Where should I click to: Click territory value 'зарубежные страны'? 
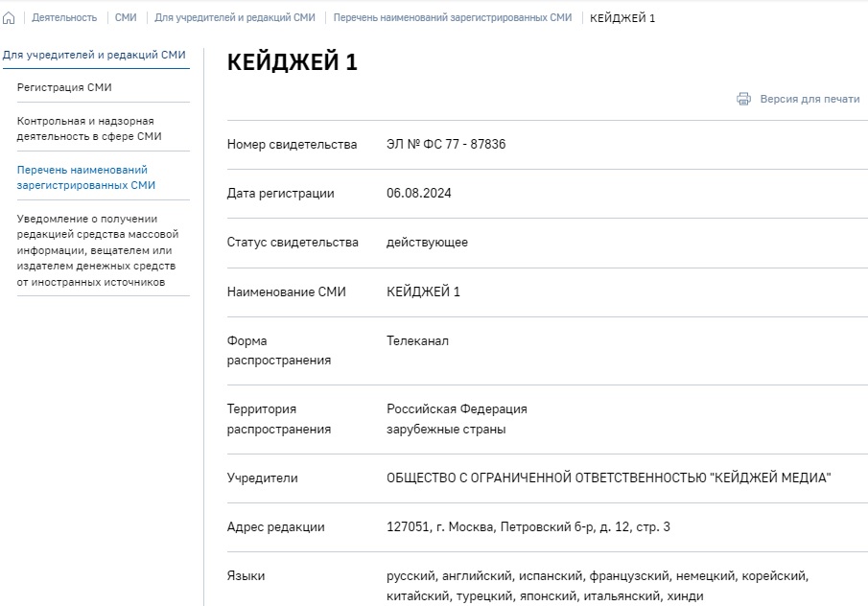[446, 430]
